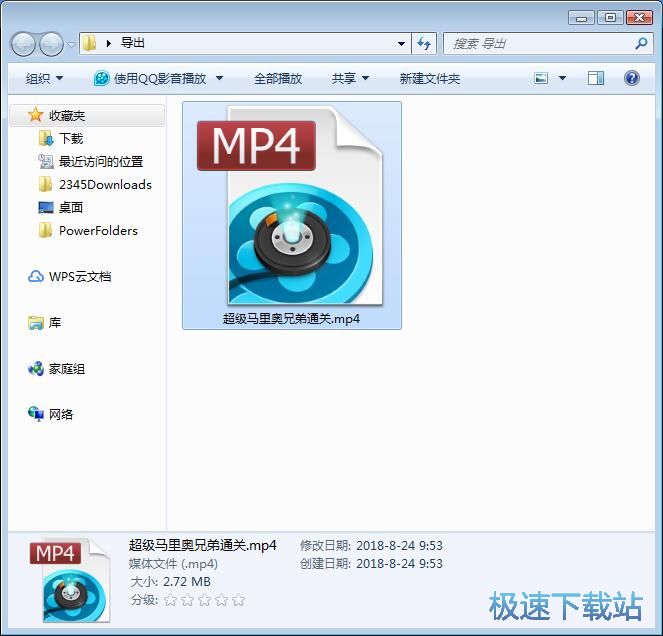Open Help with the question mark icon
663x636 pixels.
coord(632,78)
